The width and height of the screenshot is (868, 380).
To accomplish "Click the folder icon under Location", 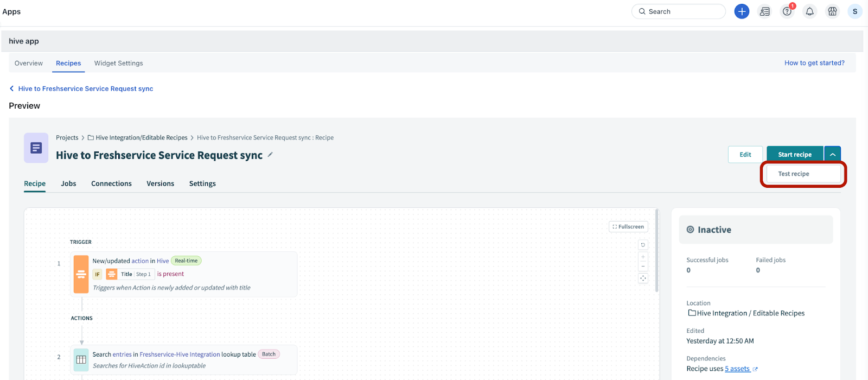I will pos(692,313).
